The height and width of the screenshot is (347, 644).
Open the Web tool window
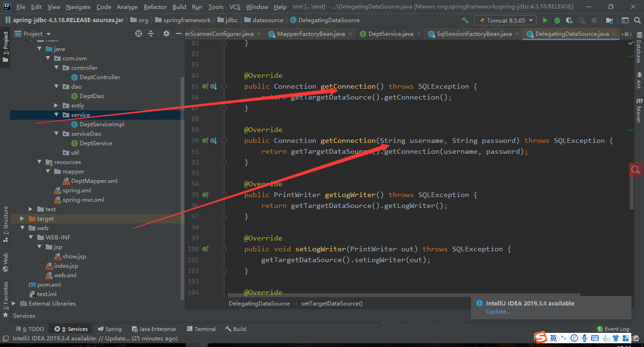click(5, 262)
